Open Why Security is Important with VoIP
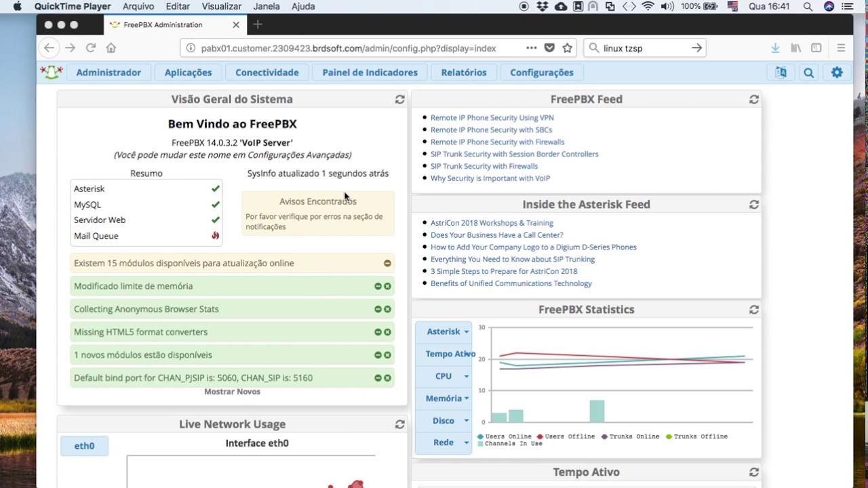Screen dimensions: 868x488 click(x=490, y=178)
